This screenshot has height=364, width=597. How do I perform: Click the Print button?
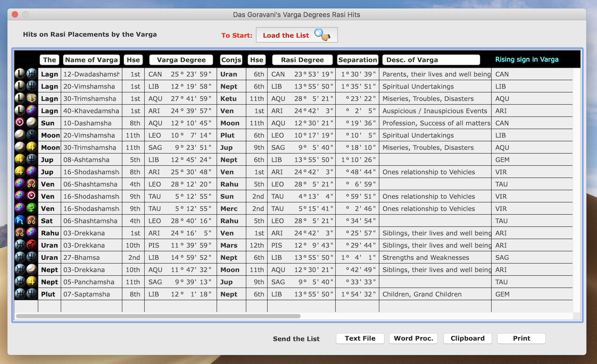point(521,338)
